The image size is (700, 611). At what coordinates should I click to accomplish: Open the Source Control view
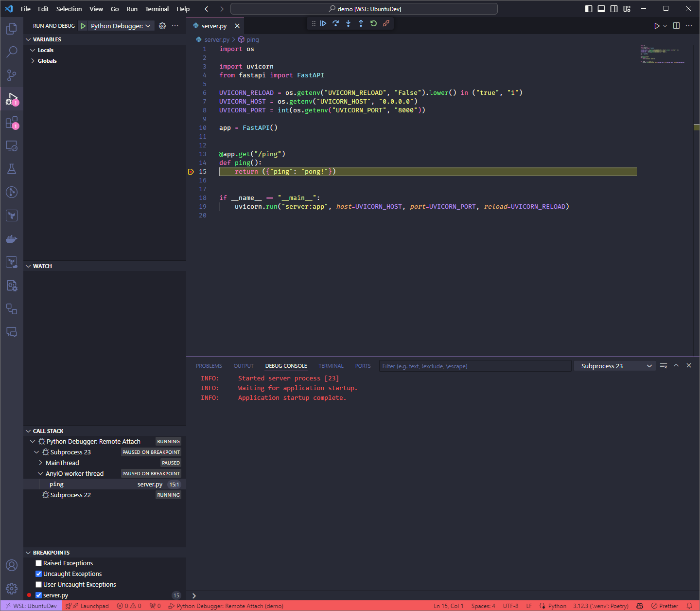tap(12, 75)
